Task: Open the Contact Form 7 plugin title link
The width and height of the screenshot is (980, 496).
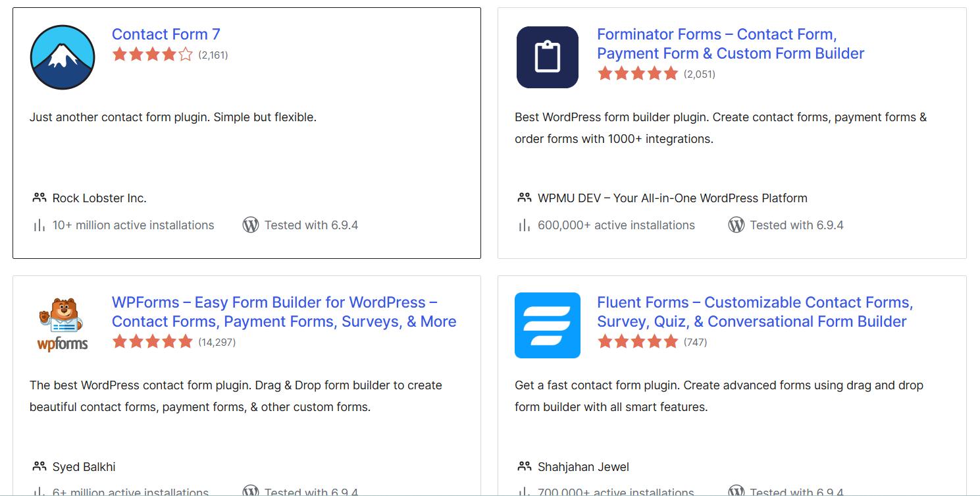Action: click(x=166, y=34)
